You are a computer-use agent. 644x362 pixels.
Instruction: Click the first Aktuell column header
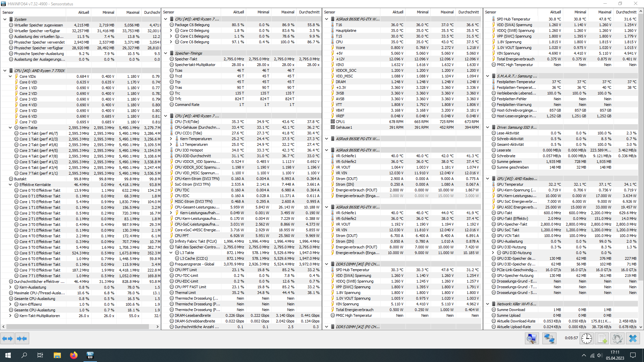click(84, 12)
